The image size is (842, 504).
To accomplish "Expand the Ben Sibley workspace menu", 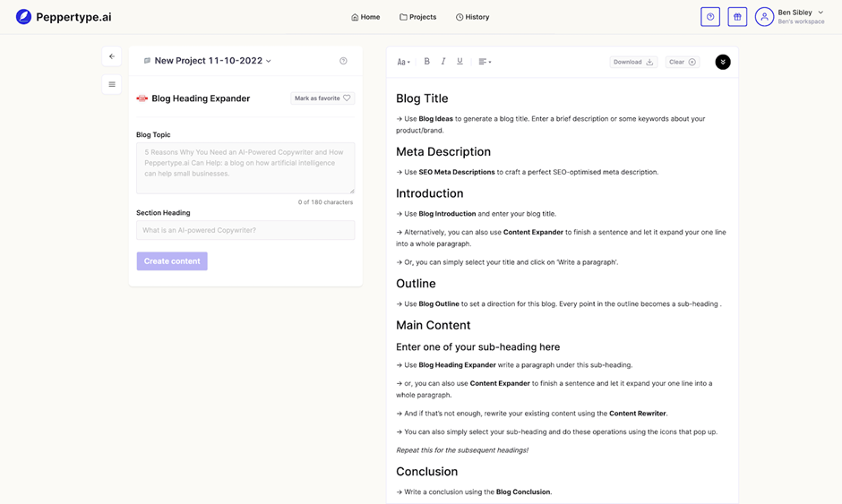I will click(821, 13).
